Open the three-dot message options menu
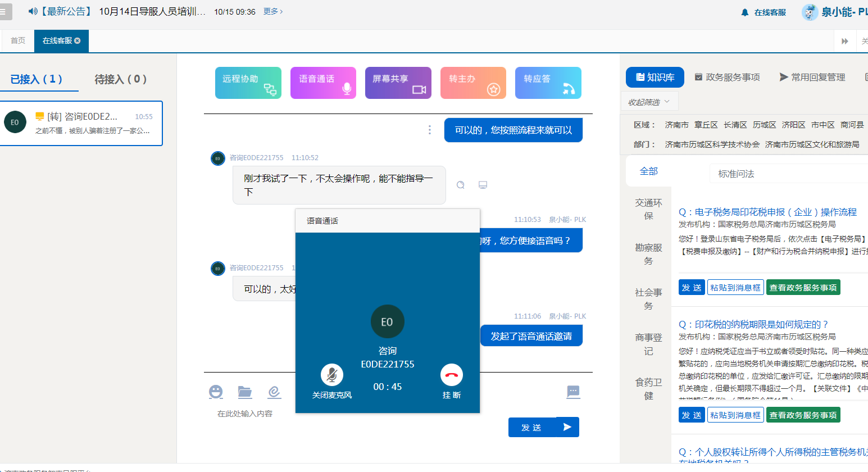This screenshot has width=868, height=472. click(x=430, y=130)
